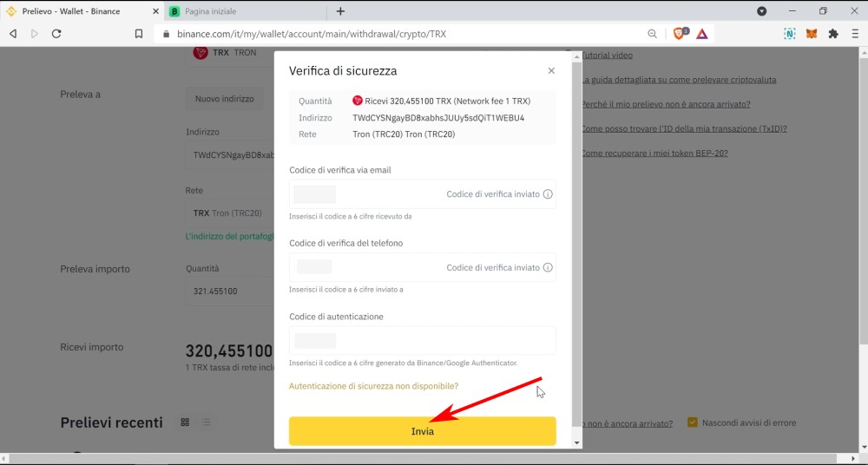The width and height of the screenshot is (868, 465).
Task: Open how to find TxID link
Action: click(683, 128)
